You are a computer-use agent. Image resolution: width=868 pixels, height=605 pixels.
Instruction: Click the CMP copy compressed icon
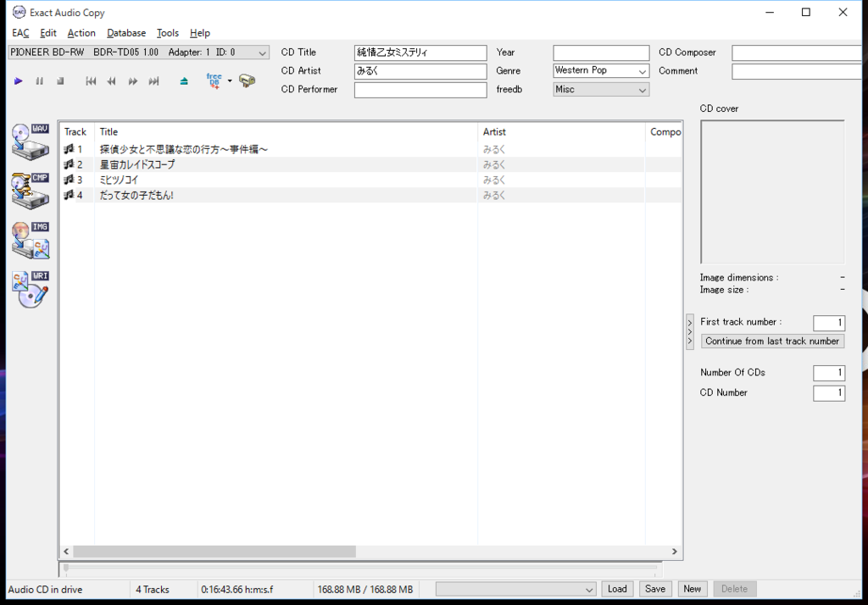31,191
